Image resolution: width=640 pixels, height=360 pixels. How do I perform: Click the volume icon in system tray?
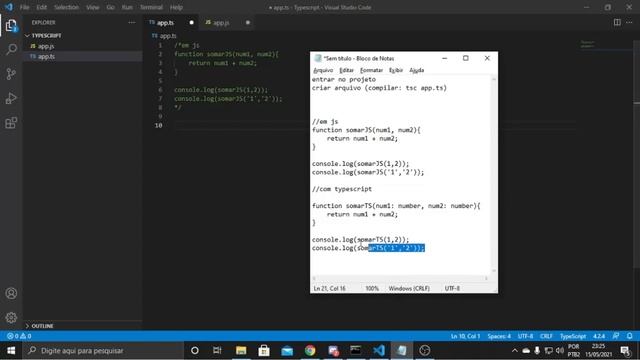pos(560,351)
